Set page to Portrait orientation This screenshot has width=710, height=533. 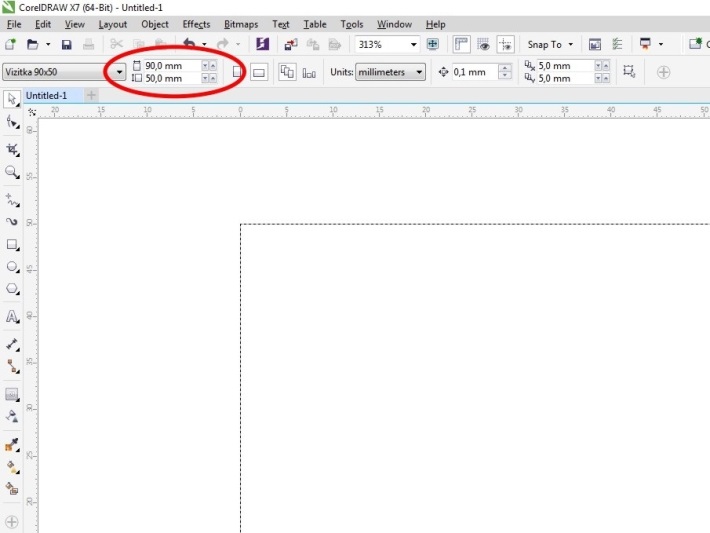236,72
